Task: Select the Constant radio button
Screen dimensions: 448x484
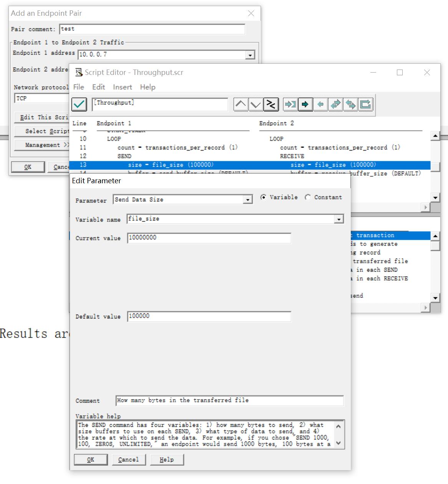Action: pos(308,197)
